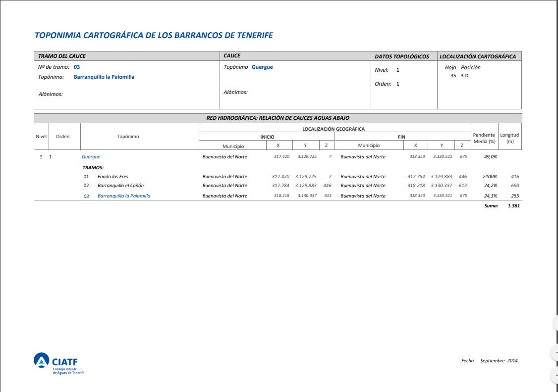Click the 'Orden:' label in Datos Topológicos
Screen dimensions: 558x392
point(383,84)
